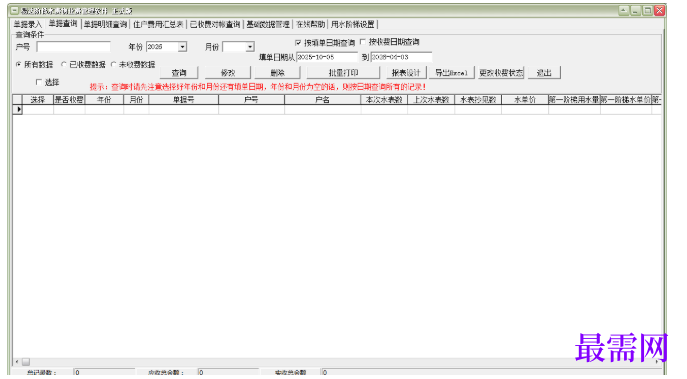
Task: Click the window's up-arrow title bar button
Action: tap(623, 11)
